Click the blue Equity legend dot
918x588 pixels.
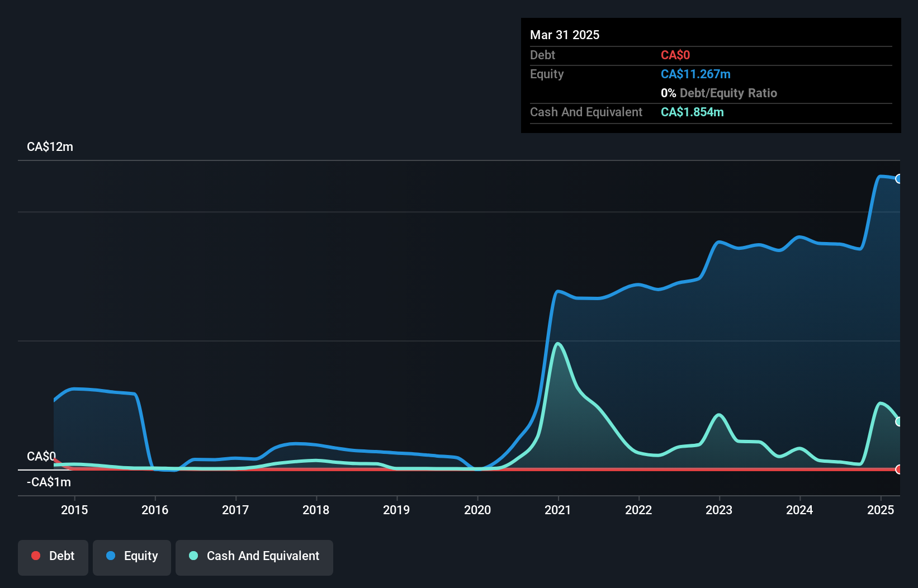(111, 556)
